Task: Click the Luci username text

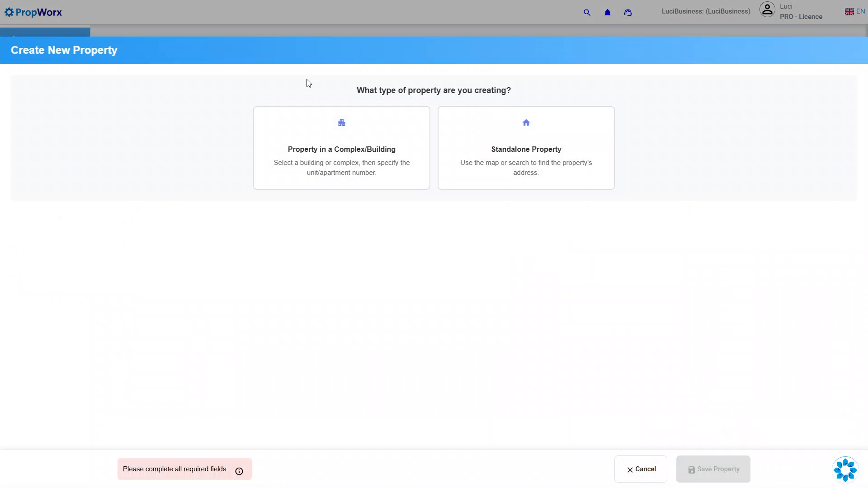Action: pos(786,6)
